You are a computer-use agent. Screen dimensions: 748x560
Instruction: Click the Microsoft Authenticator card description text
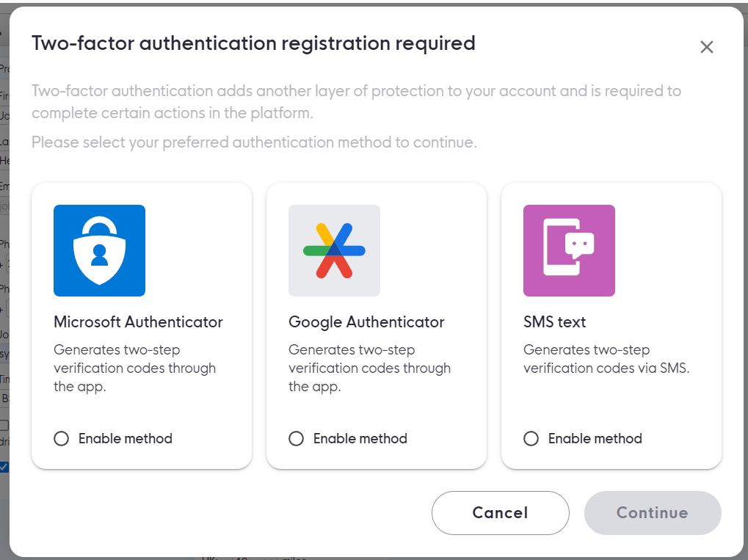point(135,368)
